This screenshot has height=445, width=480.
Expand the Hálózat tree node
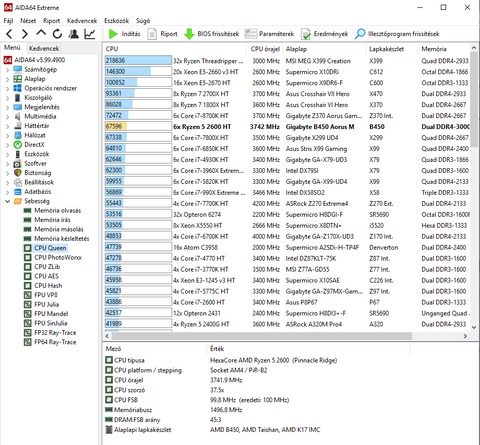tap(7, 135)
